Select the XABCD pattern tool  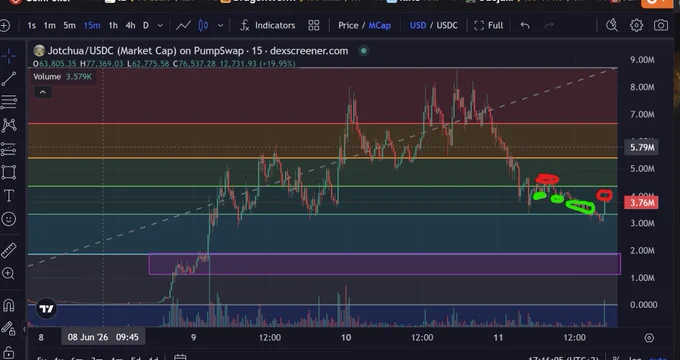(9, 125)
